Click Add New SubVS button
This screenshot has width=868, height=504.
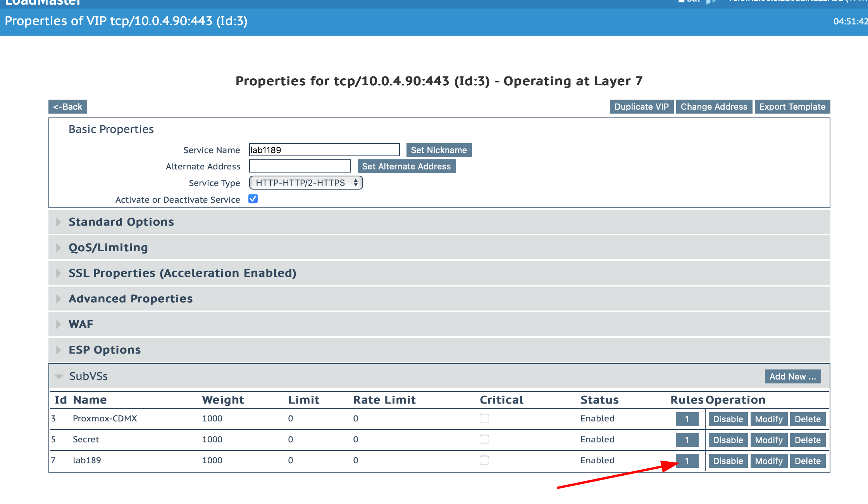792,376
